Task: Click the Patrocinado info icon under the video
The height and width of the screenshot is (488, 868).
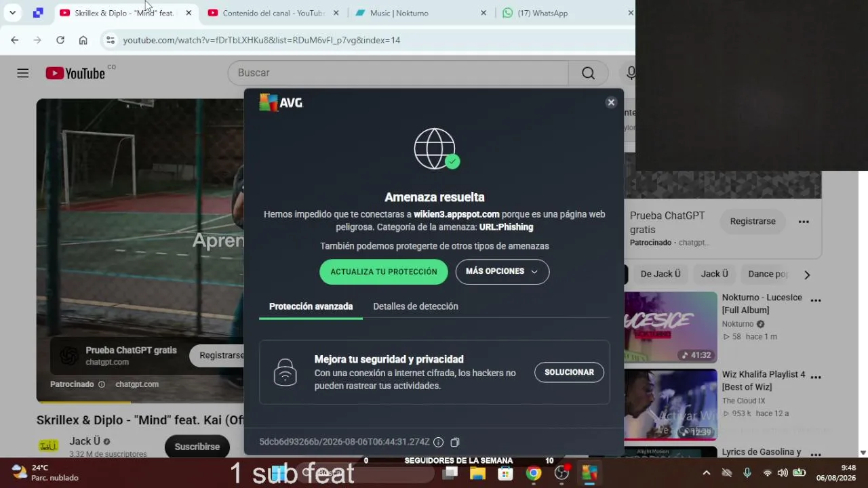Action: (102, 384)
